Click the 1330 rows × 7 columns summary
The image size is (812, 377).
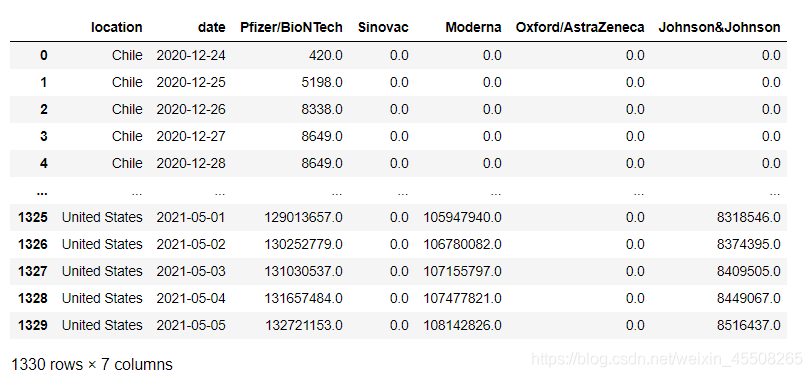(92, 365)
